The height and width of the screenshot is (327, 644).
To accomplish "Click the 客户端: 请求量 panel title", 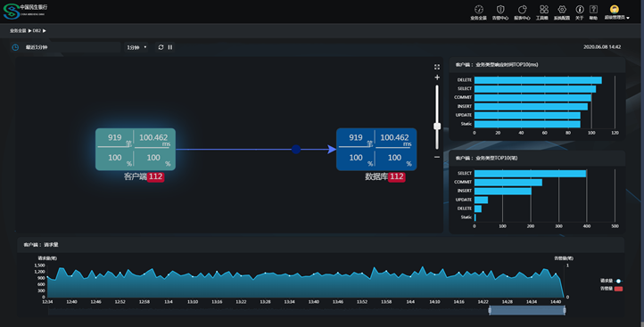I will (x=41, y=245).
